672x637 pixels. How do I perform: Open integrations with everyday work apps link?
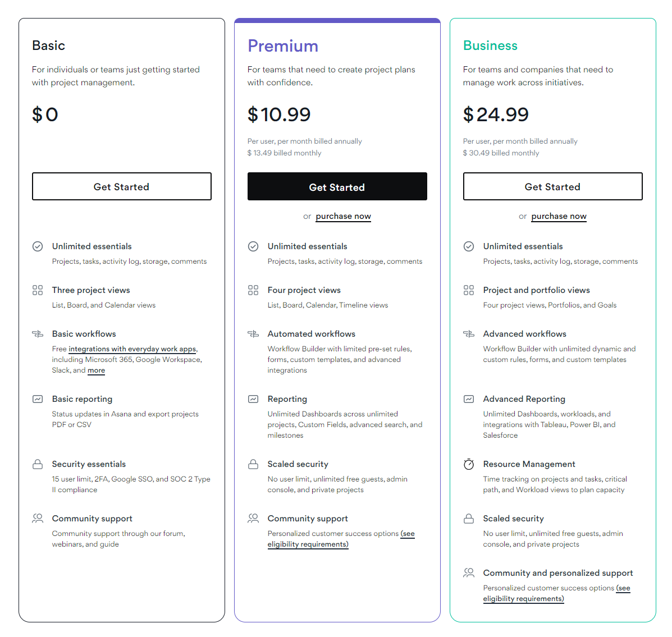[132, 349]
